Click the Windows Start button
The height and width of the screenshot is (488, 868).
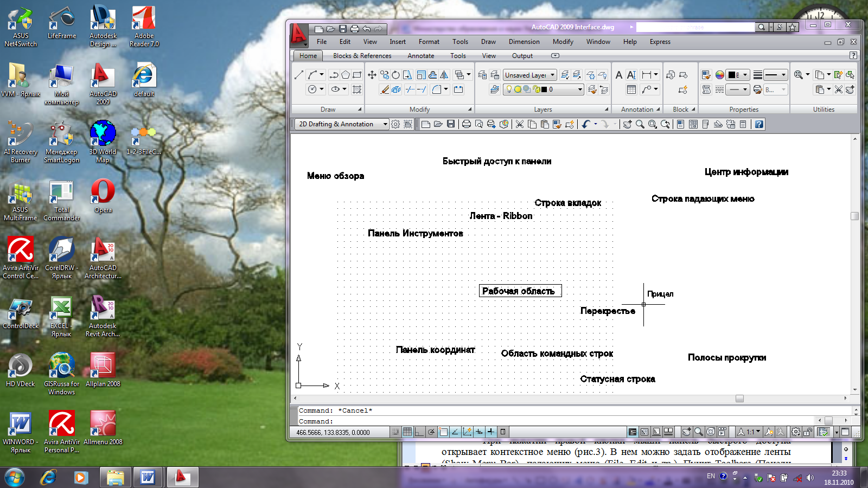15,477
